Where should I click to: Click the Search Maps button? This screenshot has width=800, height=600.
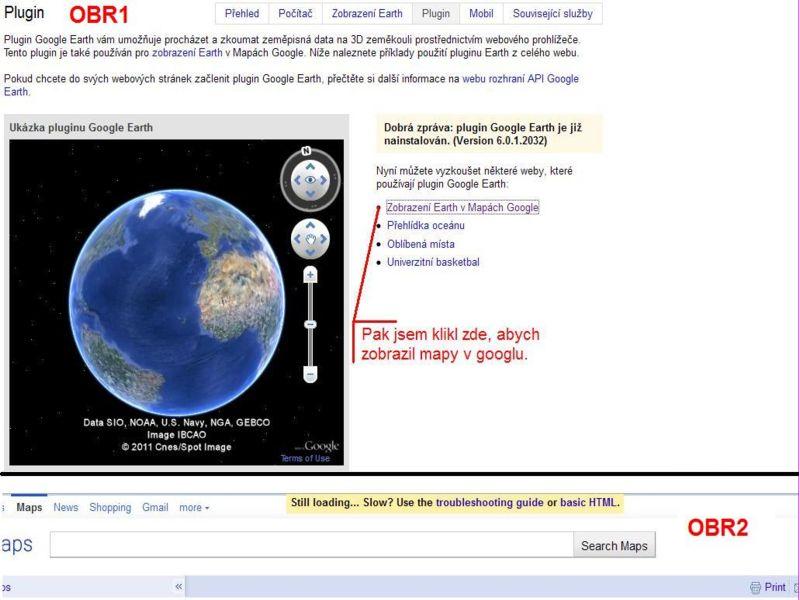(614, 545)
